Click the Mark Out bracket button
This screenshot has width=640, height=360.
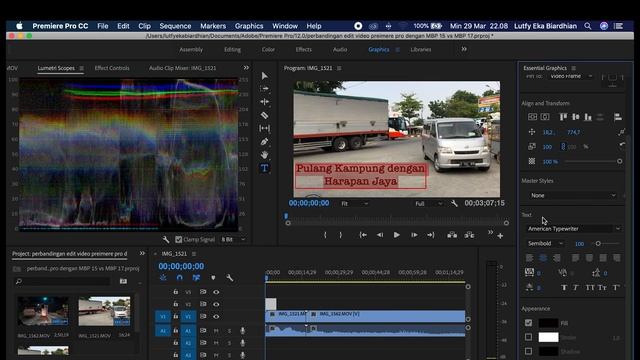[340, 235]
